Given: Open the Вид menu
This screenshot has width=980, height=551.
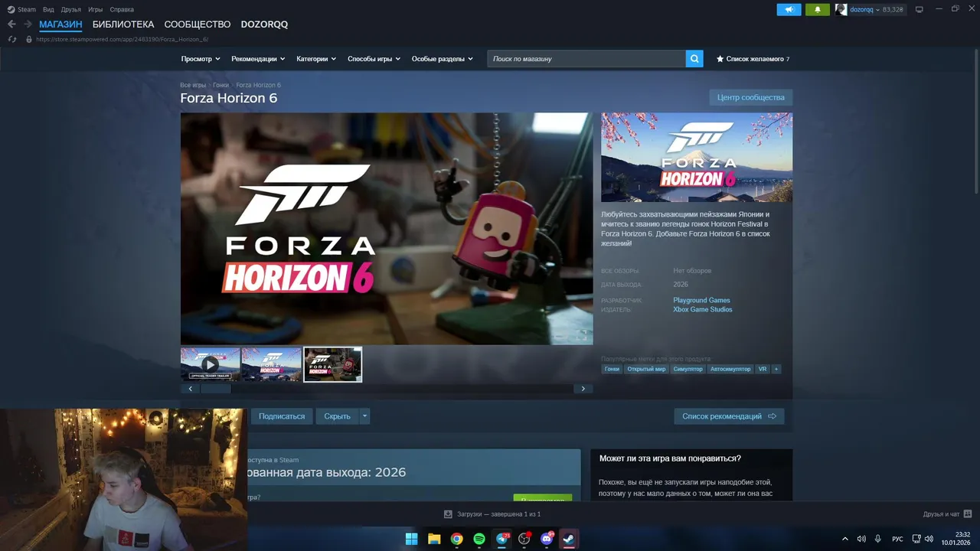Looking at the screenshot, I should point(48,9).
